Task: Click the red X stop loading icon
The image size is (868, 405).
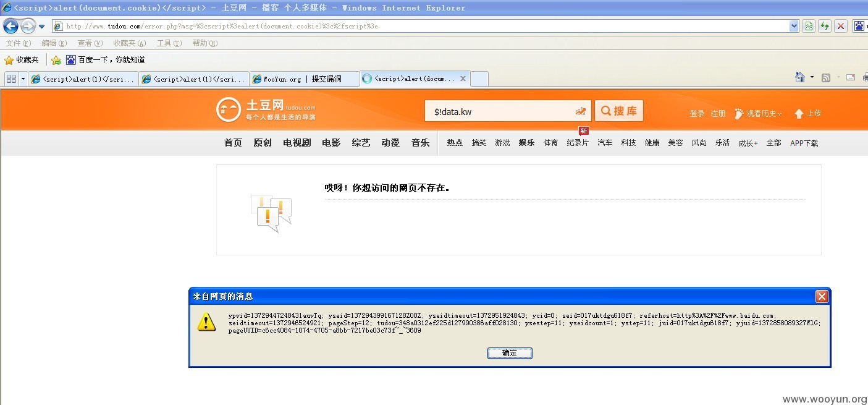Action: point(841,26)
